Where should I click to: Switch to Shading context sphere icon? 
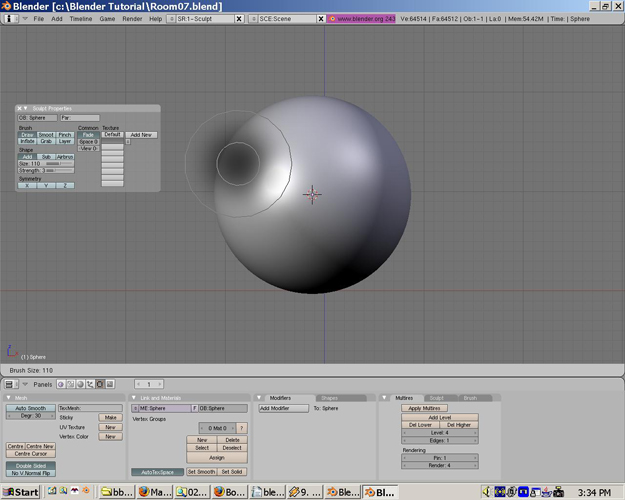click(x=81, y=384)
